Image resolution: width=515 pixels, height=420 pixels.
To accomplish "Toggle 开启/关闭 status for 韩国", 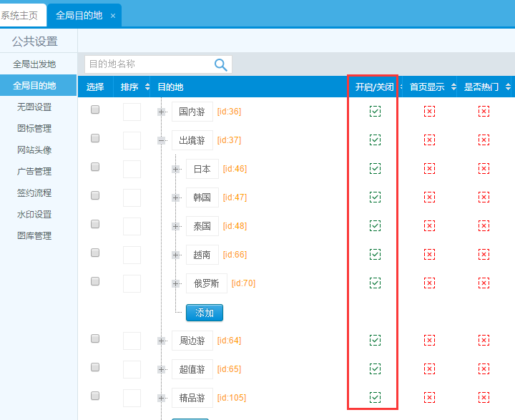I will click(x=375, y=197).
